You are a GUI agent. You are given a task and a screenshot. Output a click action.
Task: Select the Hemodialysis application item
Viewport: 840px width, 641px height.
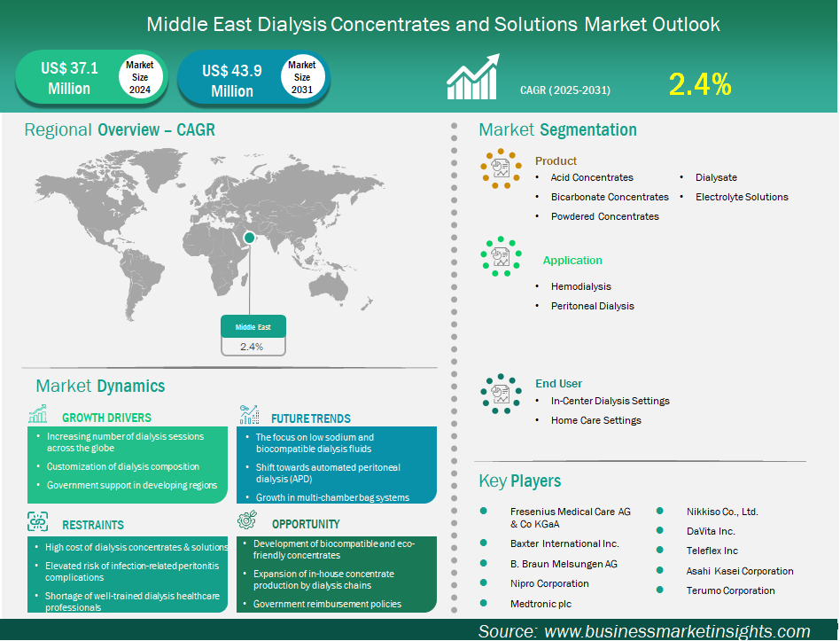tap(580, 286)
